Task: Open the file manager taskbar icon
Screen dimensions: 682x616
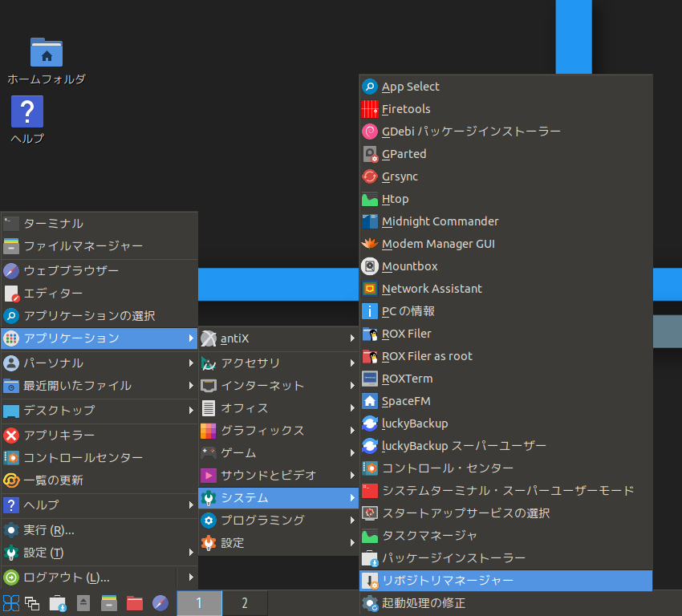Action: [109, 603]
